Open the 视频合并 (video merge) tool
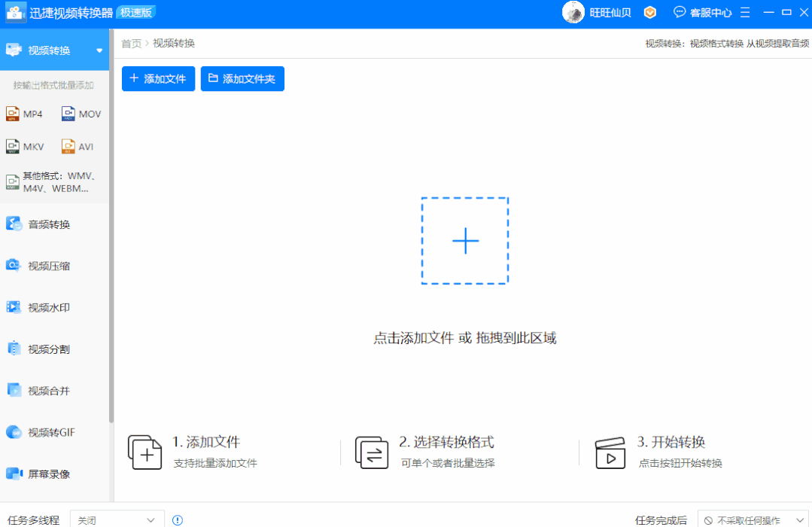Screen dimensions: 812x527 tap(45, 390)
